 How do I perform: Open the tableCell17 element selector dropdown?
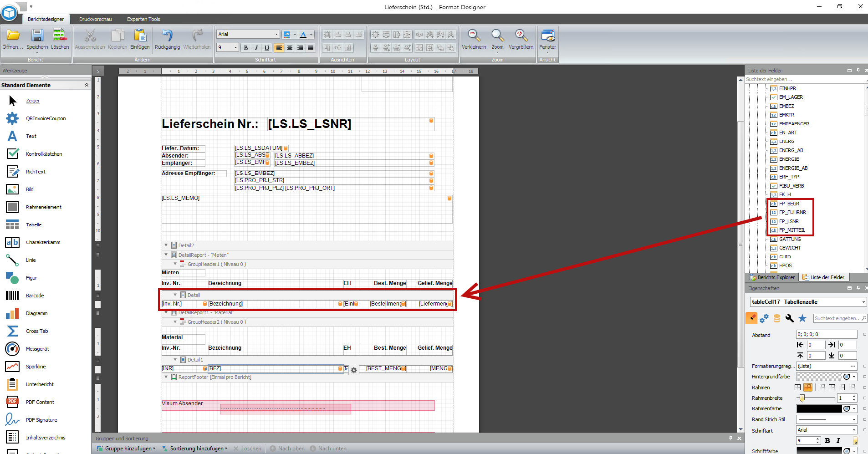pos(863,302)
